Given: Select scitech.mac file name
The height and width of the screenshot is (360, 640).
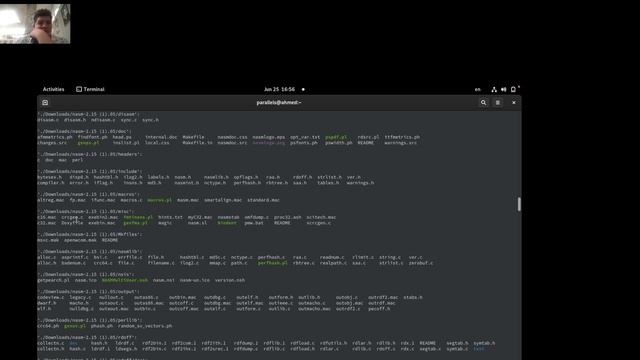Looking at the screenshot, I should [x=321, y=217].
